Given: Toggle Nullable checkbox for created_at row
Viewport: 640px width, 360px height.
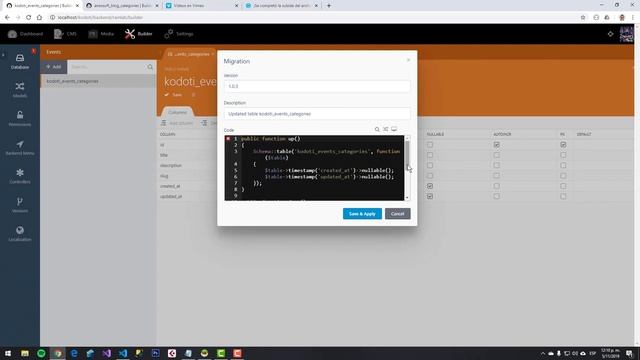Looking at the screenshot, I should point(430,186).
